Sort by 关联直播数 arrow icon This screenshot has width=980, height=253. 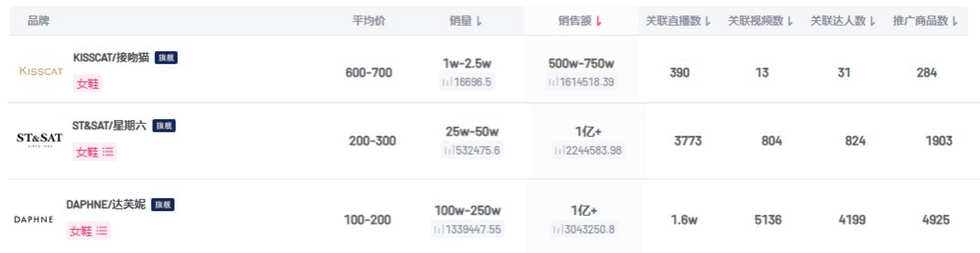coord(708,21)
